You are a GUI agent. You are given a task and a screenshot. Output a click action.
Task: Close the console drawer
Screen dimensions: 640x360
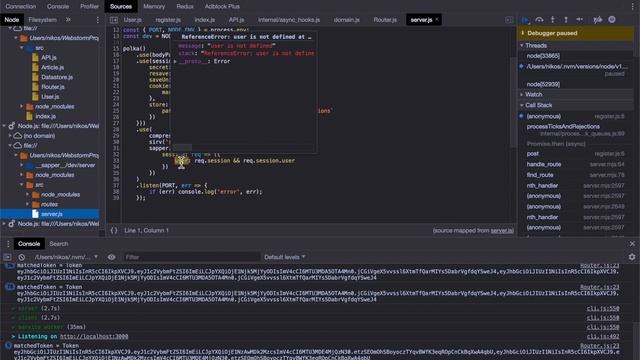point(632,244)
